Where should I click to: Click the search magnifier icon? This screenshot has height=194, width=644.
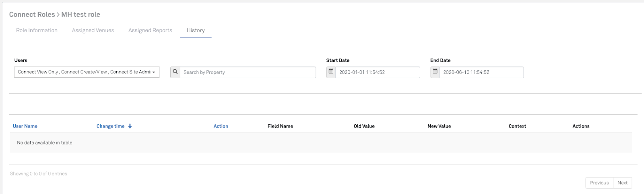pos(175,72)
